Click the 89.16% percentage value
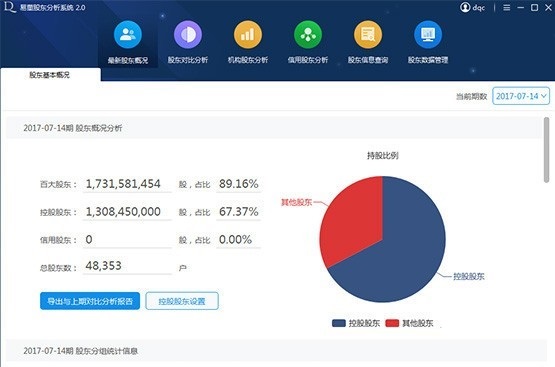Screen dimensions: 555x367 click(239, 184)
